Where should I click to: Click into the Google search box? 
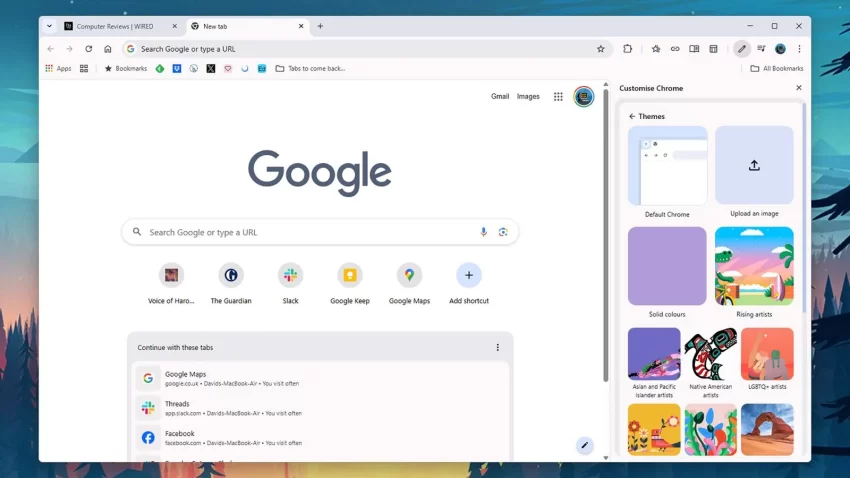(320, 232)
